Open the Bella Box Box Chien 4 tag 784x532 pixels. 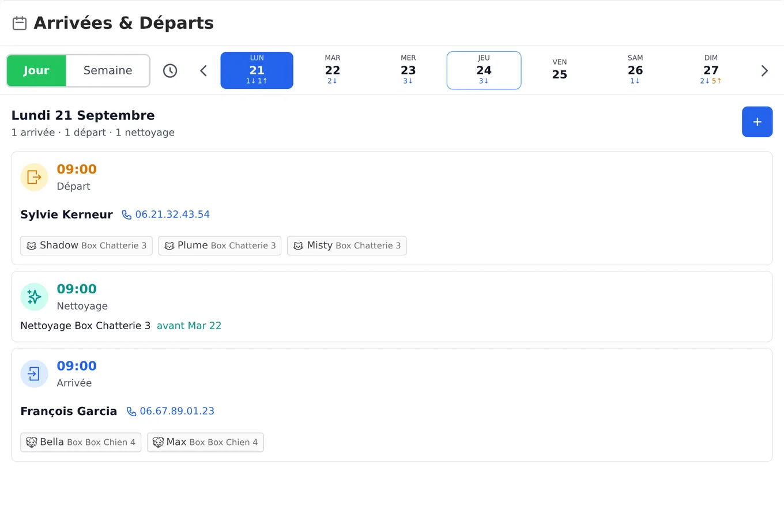pos(81,442)
